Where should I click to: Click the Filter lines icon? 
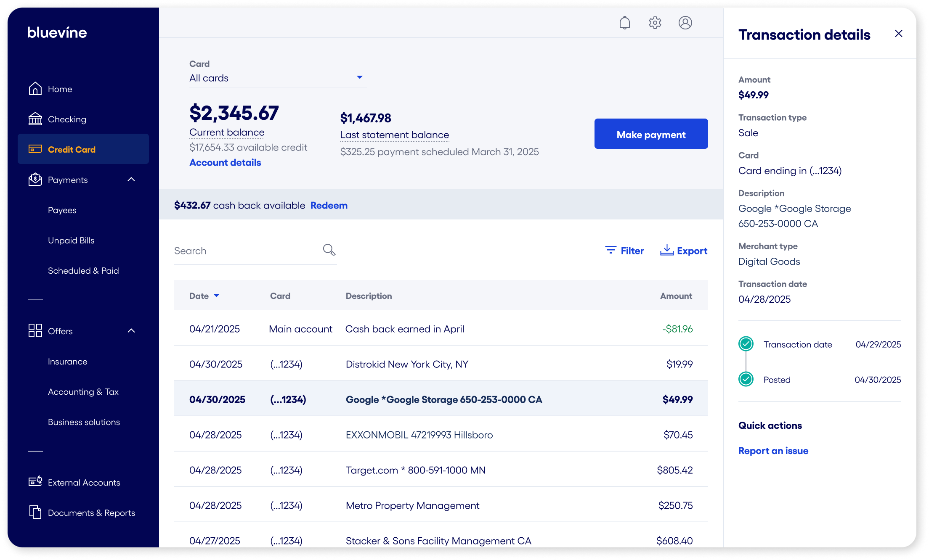(x=610, y=250)
